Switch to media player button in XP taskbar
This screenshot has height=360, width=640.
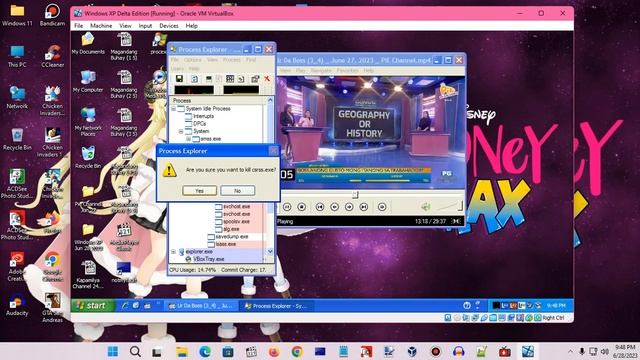(x=201, y=306)
